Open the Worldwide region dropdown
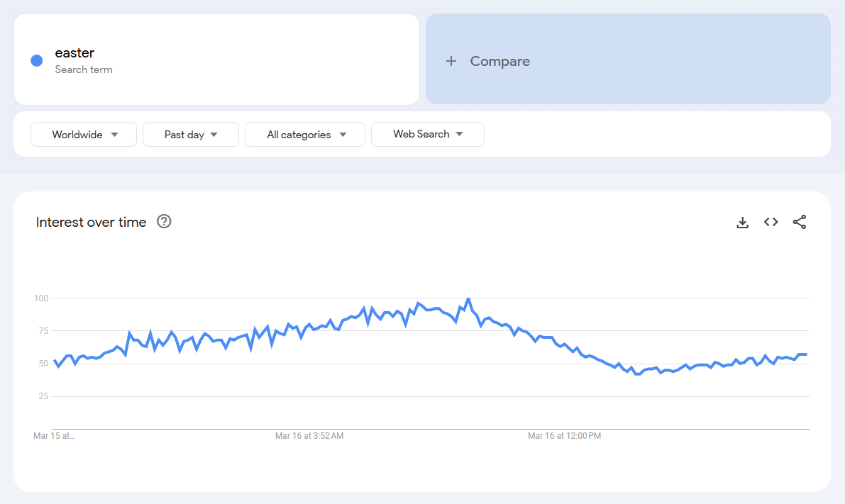This screenshot has width=845, height=504. pyautogui.click(x=84, y=134)
